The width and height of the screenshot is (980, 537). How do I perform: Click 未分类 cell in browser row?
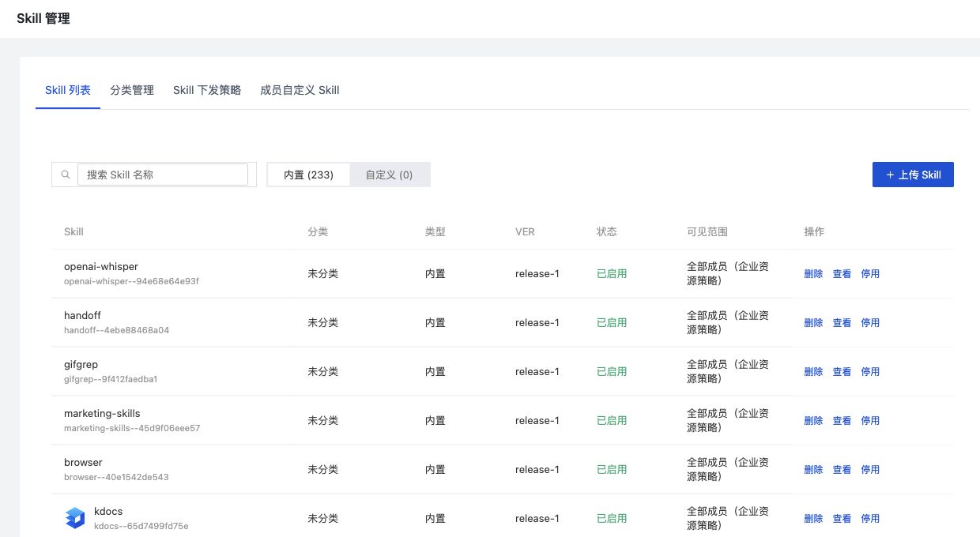[x=323, y=470]
